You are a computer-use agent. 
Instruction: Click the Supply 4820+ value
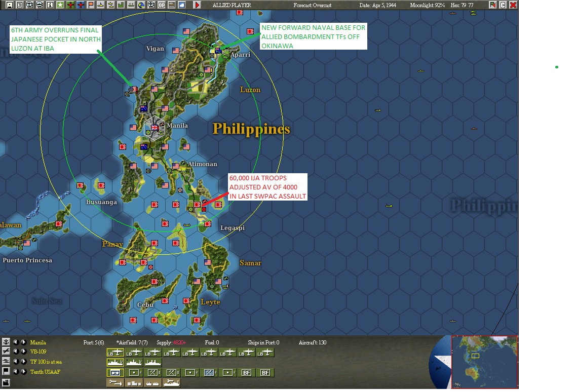[x=172, y=342]
